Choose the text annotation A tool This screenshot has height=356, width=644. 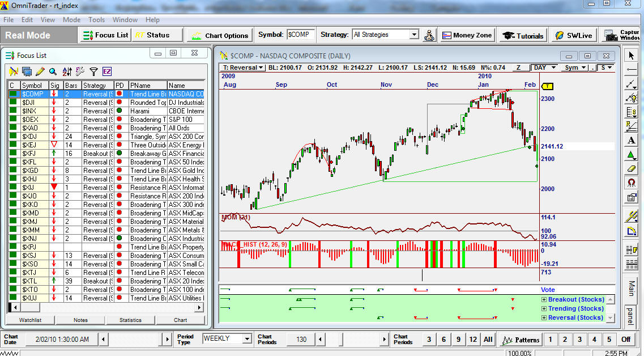[632, 140]
